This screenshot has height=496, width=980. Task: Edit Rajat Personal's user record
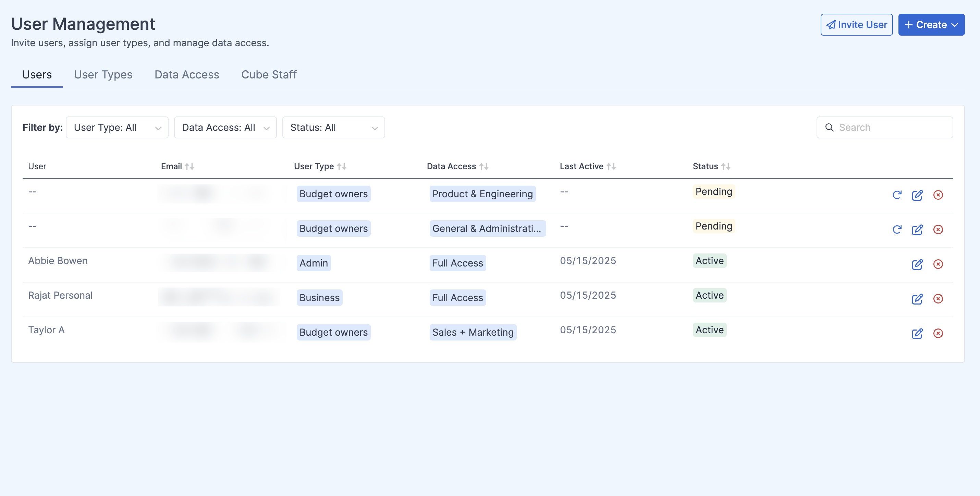click(x=917, y=299)
